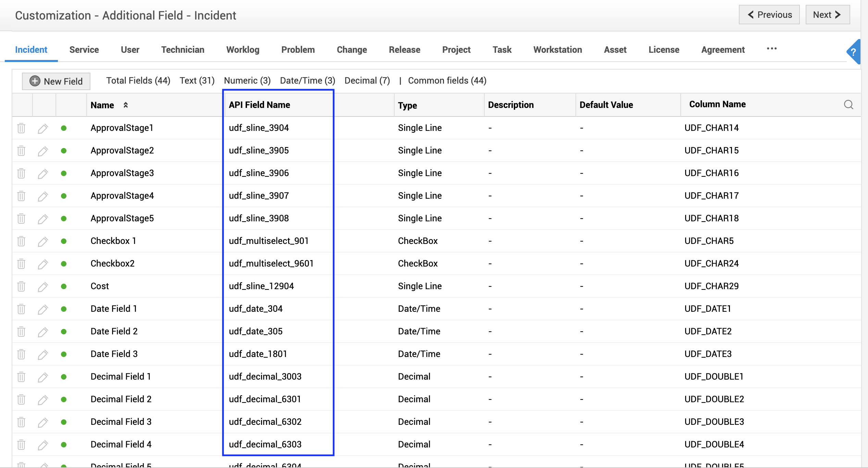Toggle the green status dot for ApprovalStage2

[64, 151]
